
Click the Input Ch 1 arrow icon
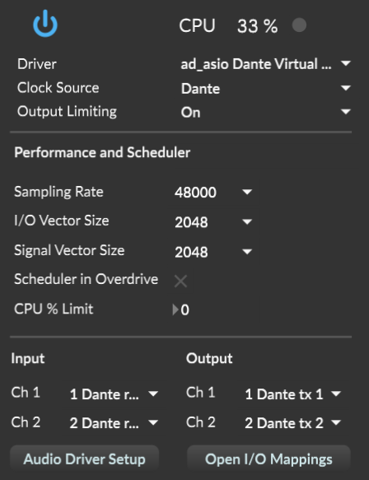click(x=153, y=394)
